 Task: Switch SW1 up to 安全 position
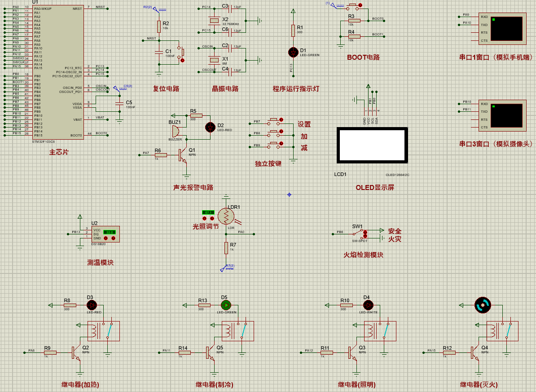pyautogui.click(x=365, y=232)
